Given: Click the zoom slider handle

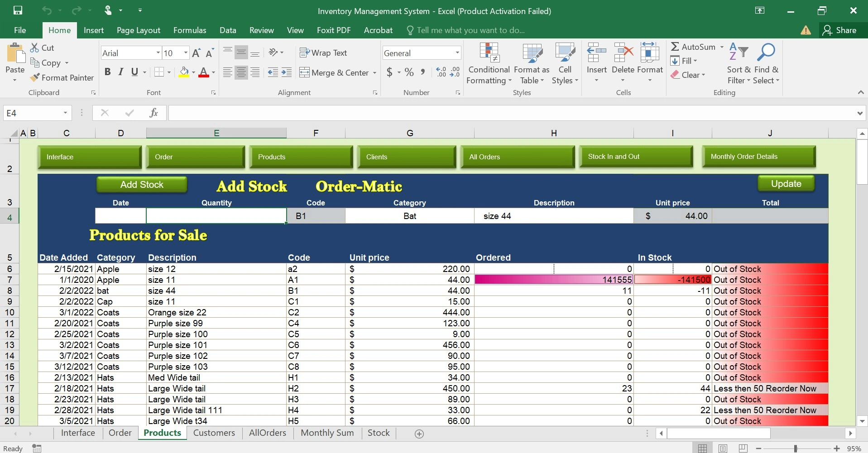Looking at the screenshot, I should point(795,448).
